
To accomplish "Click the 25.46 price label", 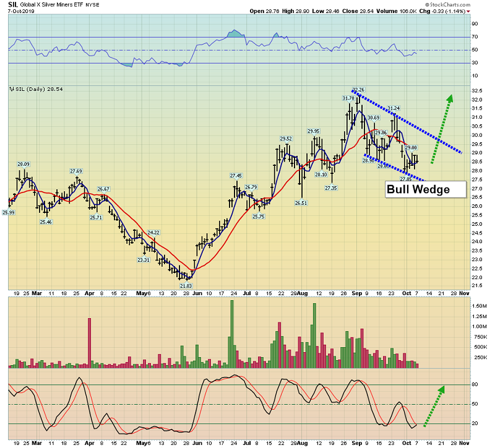I will (46, 222).
